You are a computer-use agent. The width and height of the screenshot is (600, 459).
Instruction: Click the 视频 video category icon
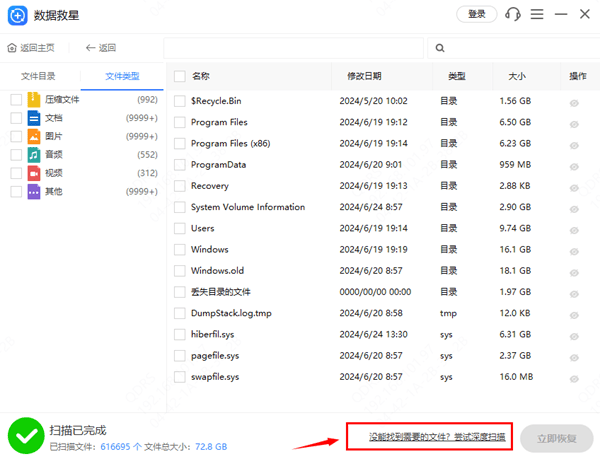point(33,173)
